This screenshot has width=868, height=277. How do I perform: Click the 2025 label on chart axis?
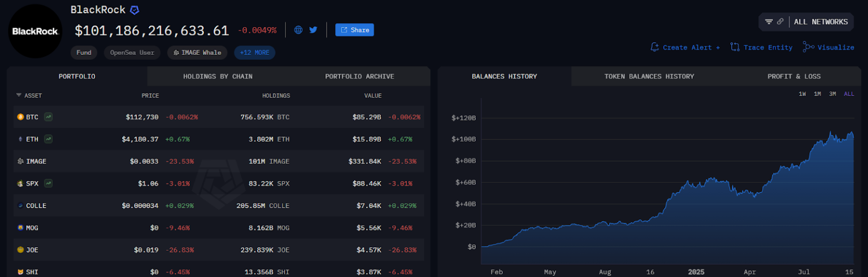coord(697,271)
